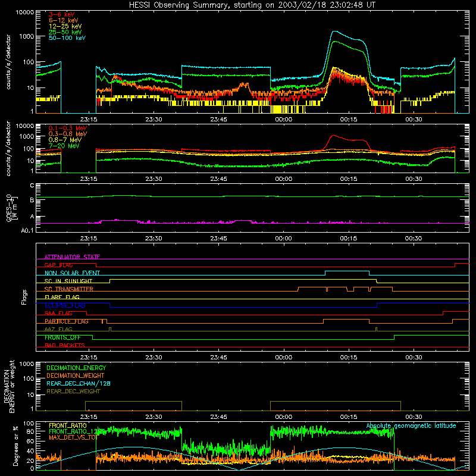The height and width of the screenshot is (476, 476).
Task: Click the counts/s/detector axis title of top panel
Action: pyautogui.click(x=8, y=62)
